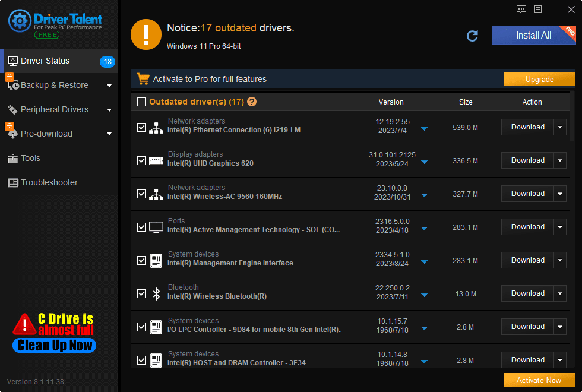The width and height of the screenshot is (582, 392).
Task: Expand version dropdown for Ethernet Connection I219-LM
Action: [x=424, y=127]
